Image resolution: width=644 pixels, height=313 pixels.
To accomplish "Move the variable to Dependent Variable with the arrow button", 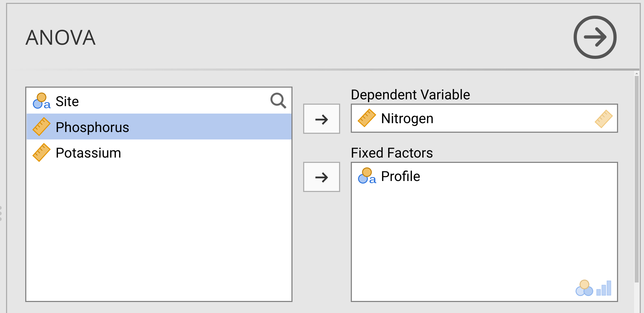I will (x=321, y=119).
